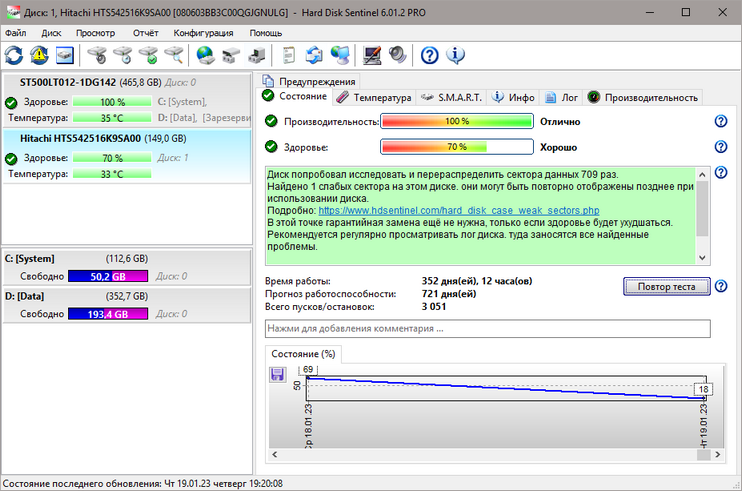
Task: Open help beside the green description text box
Action: click(x=721, y=173)
